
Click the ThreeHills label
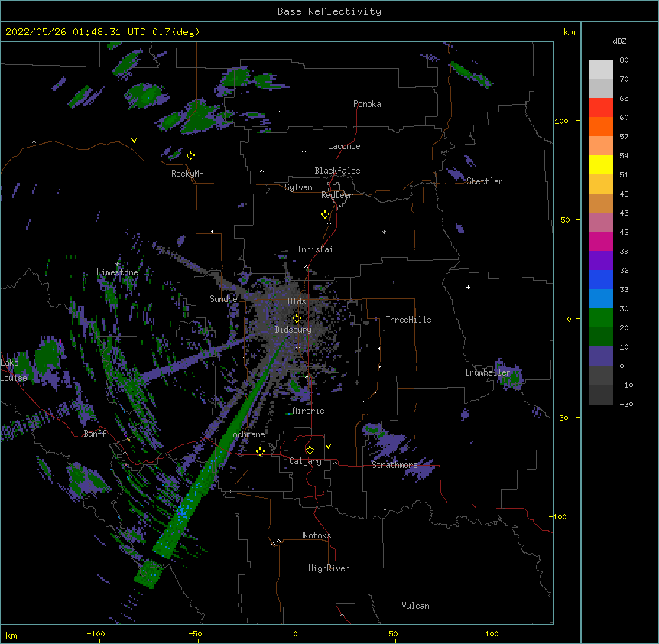[408, 320]
